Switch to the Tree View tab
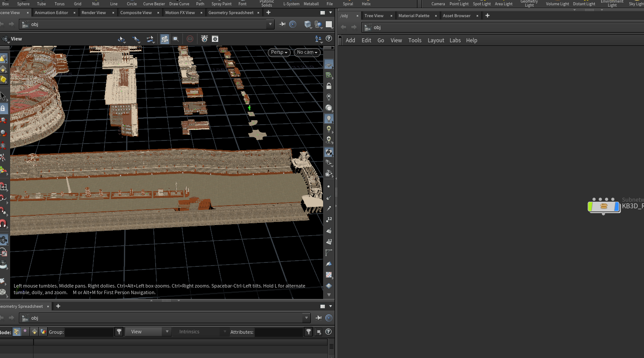Screen dimensions: 644x358 pyautogui.click(x=374, y=15)
